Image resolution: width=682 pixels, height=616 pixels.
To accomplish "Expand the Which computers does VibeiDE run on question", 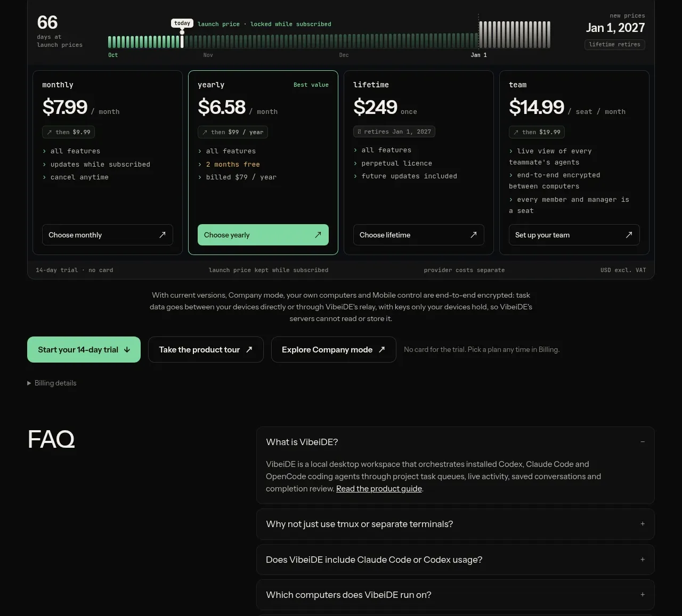I will point(456,595).
